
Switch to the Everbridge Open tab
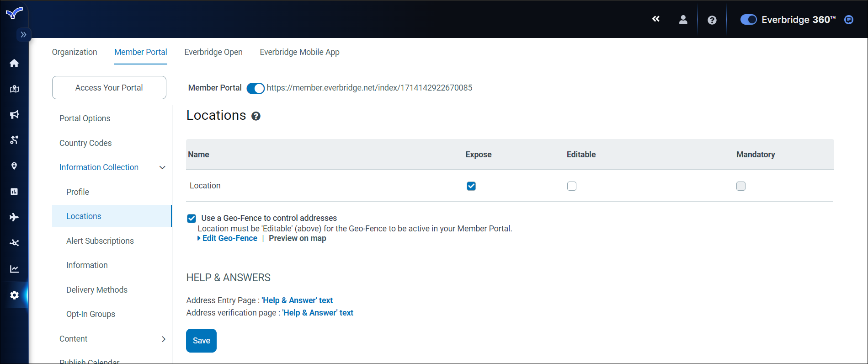click(213, 52)
